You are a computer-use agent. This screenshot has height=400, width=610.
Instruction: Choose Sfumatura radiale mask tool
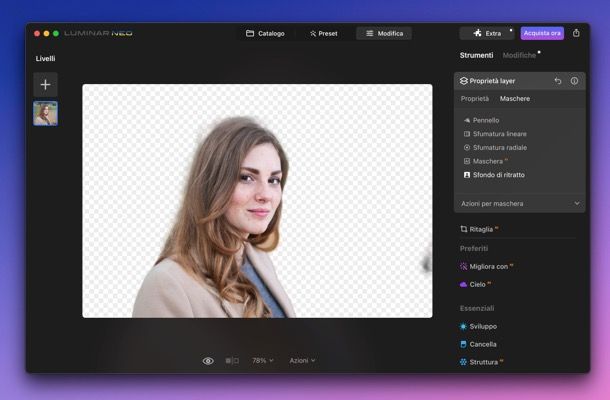click(495, 147)
